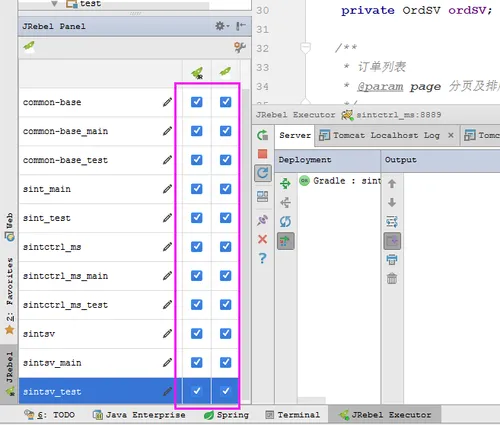The width and height of the screenshot is (500, 425).
Task: Click the deployment export toggle icon
Action: [x=286, y=241]
